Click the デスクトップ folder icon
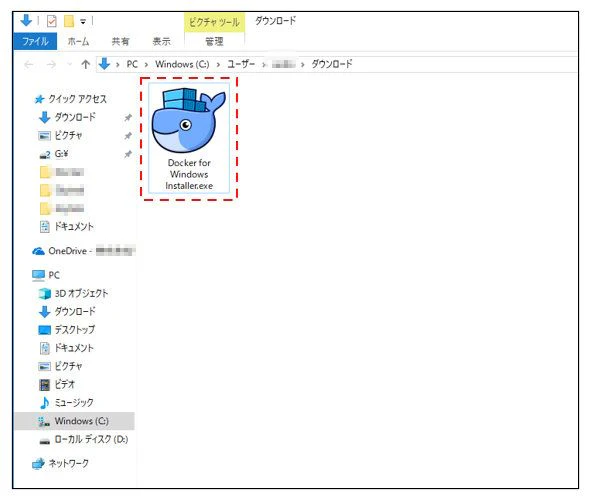This screenshot has height=500, width=589. coord(45,330)
